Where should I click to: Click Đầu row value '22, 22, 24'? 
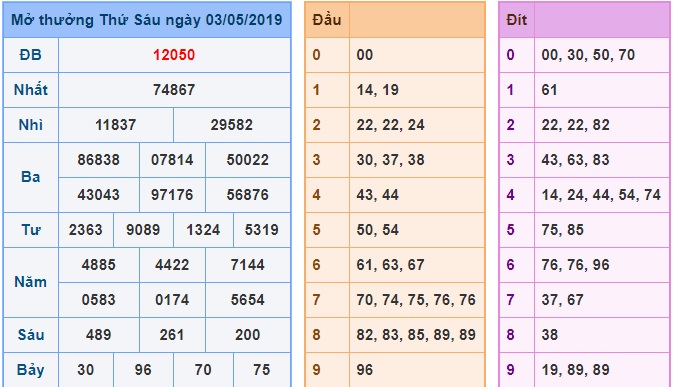pos(391,125)
